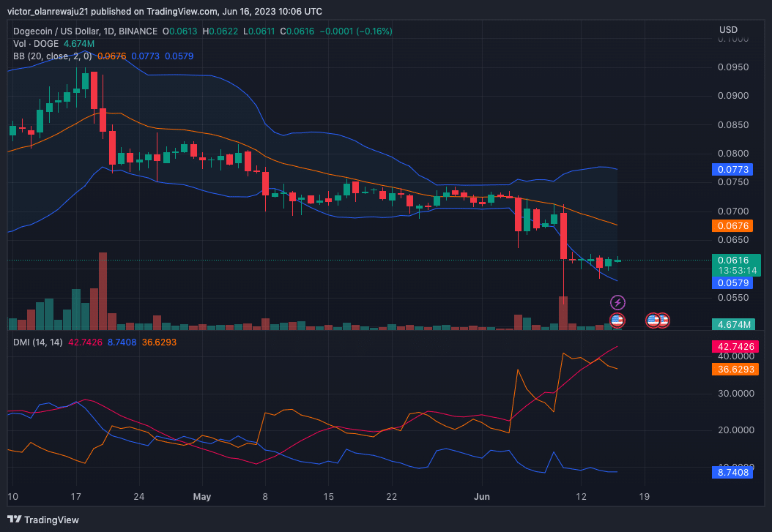Click the 40.0000 DMI axis label
The image size is (772, 532).
[x=735, y=356]
